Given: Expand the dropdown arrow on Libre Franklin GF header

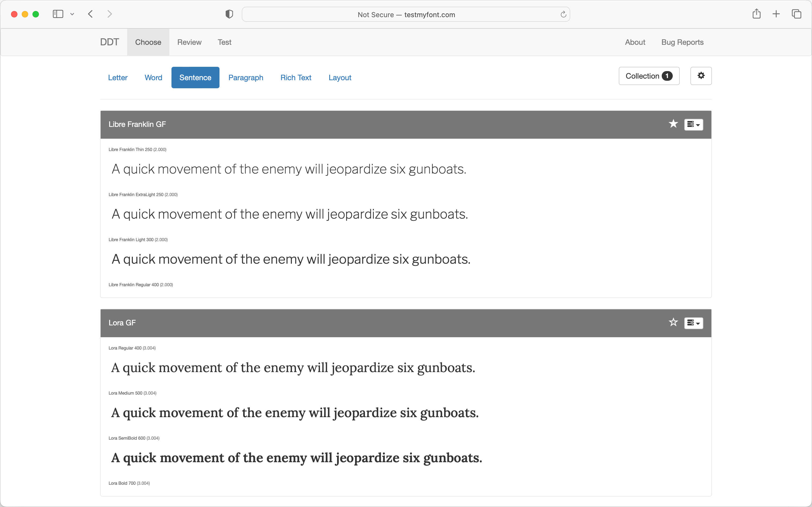Looking at the screenshot, I should [698, 125].
